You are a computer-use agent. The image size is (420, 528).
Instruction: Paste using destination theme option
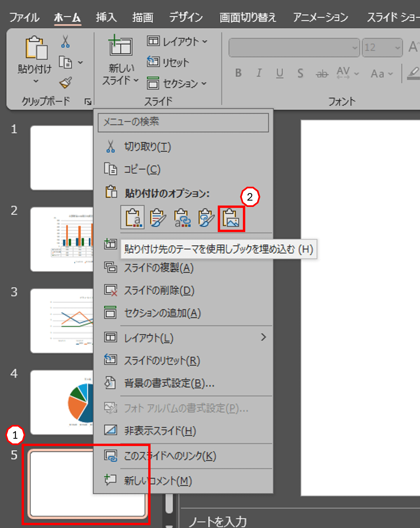[x=133, y=217]
